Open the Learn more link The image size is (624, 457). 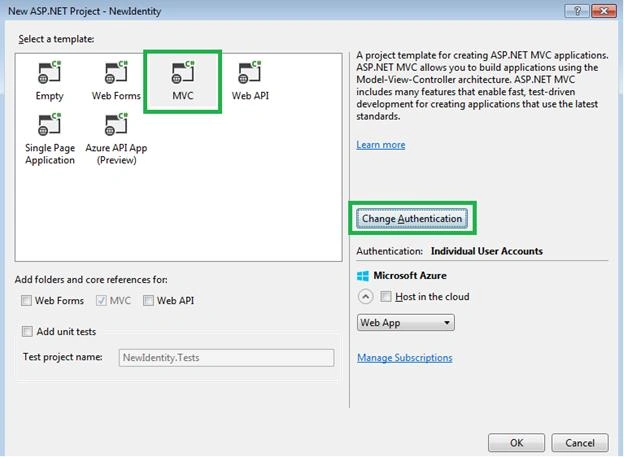pos(381,145)
